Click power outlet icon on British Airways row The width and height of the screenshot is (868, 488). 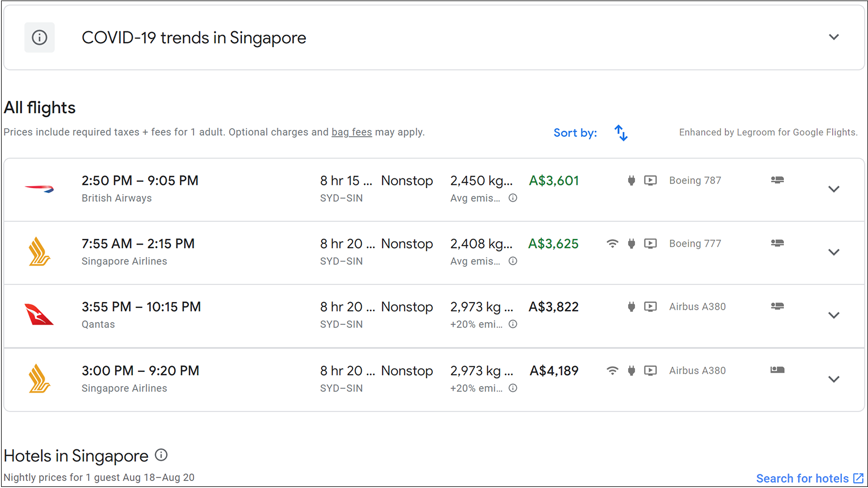point(631,181)
